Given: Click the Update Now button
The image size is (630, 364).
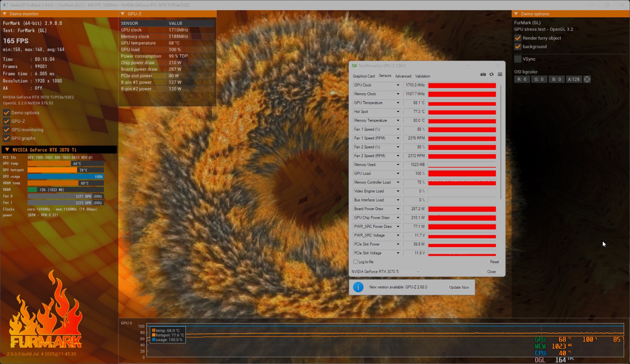Looking at the screenshot, I should [x=459, y=288].
